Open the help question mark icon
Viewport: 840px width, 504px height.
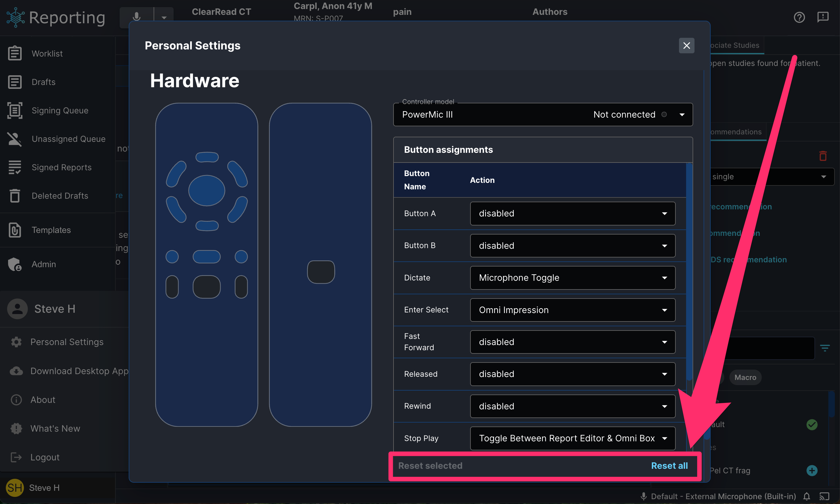[799, 17]
